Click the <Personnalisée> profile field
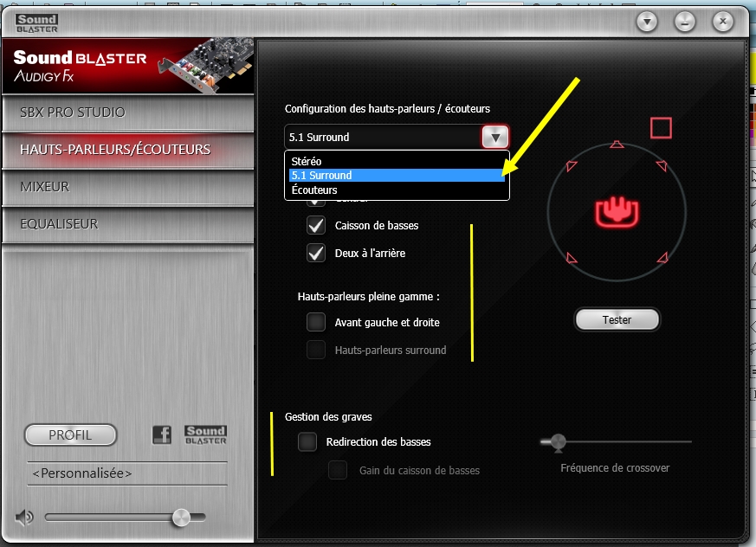The width and height of the screenshot is (756, 547). pyautogui.click(x=127, y=473)
